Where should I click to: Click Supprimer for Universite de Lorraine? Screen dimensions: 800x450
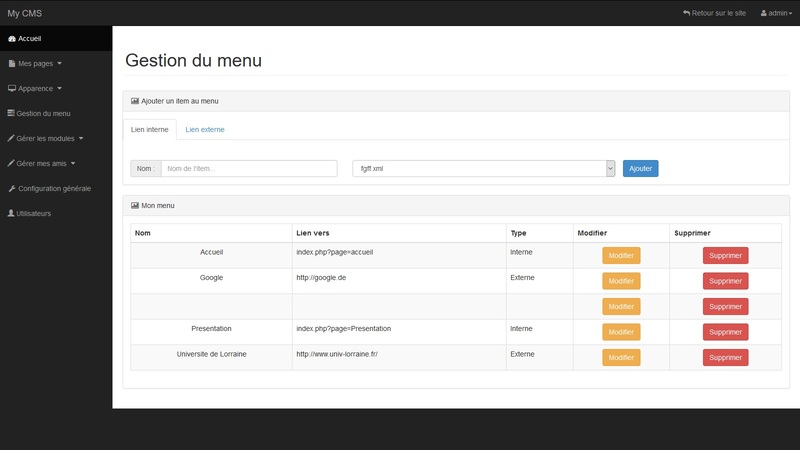[725, 357]
